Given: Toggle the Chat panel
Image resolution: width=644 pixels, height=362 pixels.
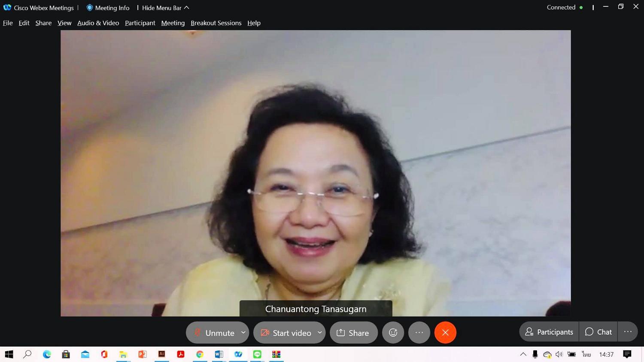Looking at the screenshot, I should click(x=598, y=332).
